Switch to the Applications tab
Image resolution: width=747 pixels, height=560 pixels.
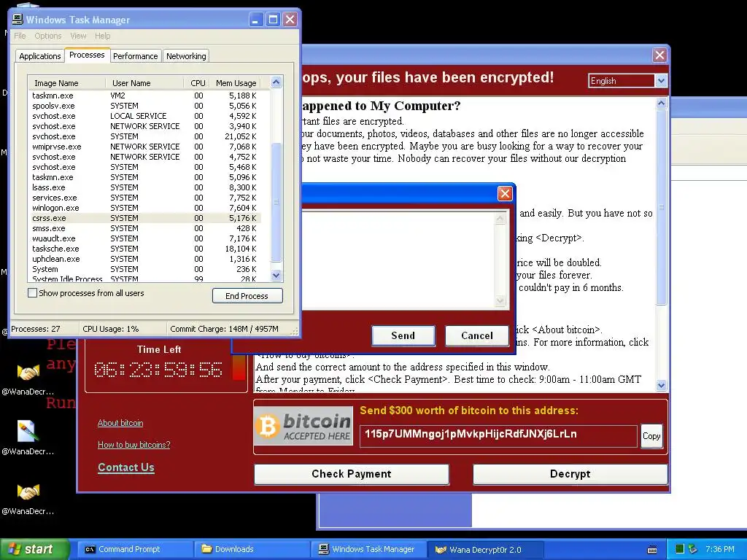point(40,56)
